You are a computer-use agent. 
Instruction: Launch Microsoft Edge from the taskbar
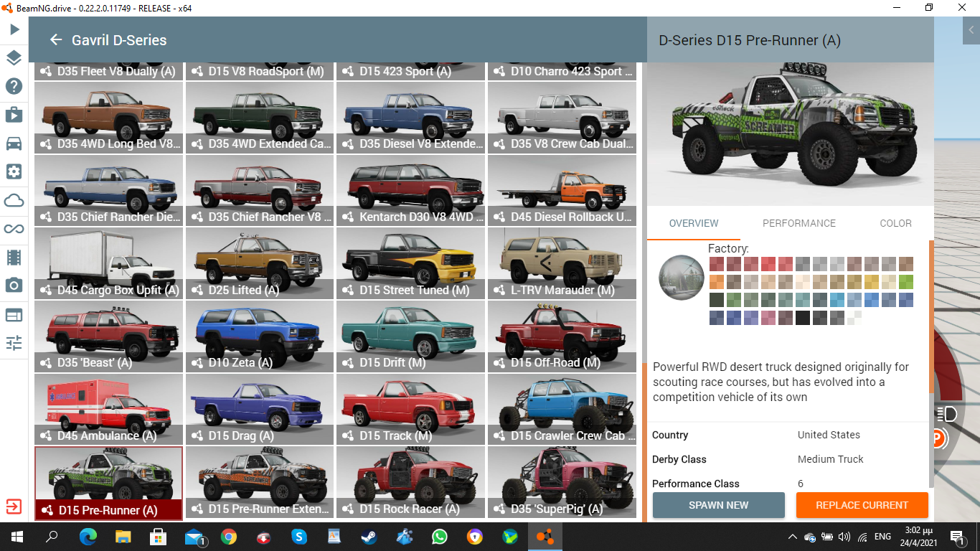88,536
